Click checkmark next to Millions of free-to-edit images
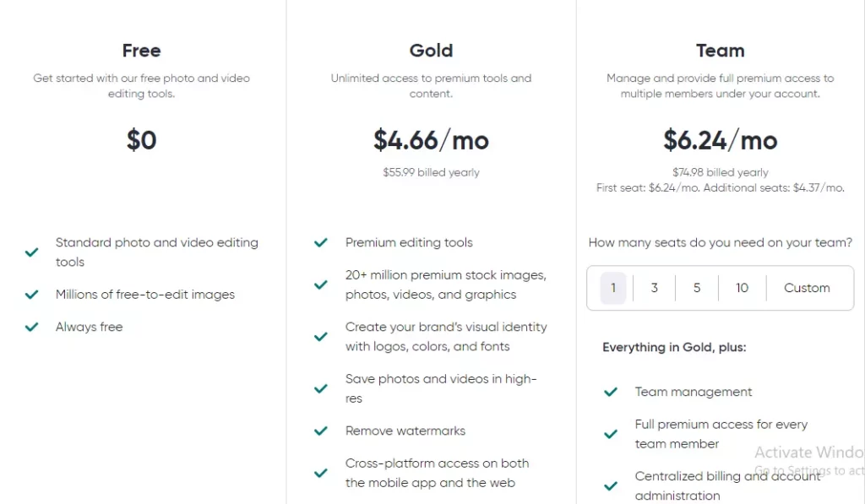865x504 pixels. (32, 295)
